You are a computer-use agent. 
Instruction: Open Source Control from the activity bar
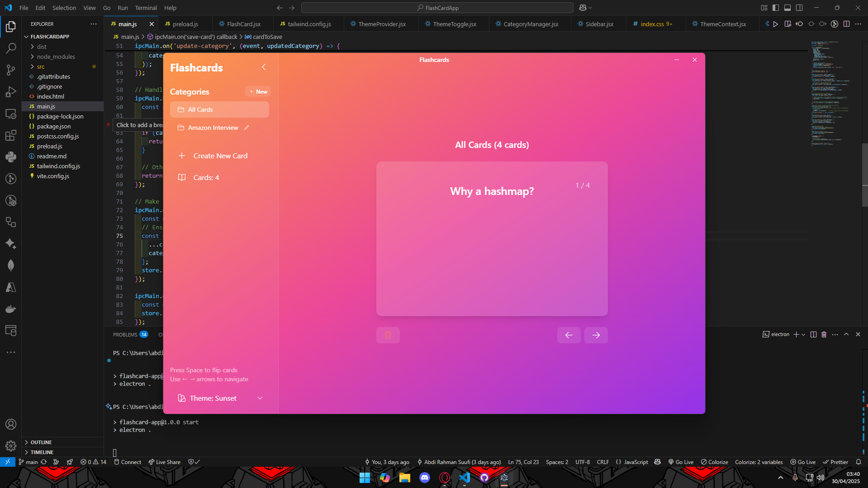[x=11, y=70]
